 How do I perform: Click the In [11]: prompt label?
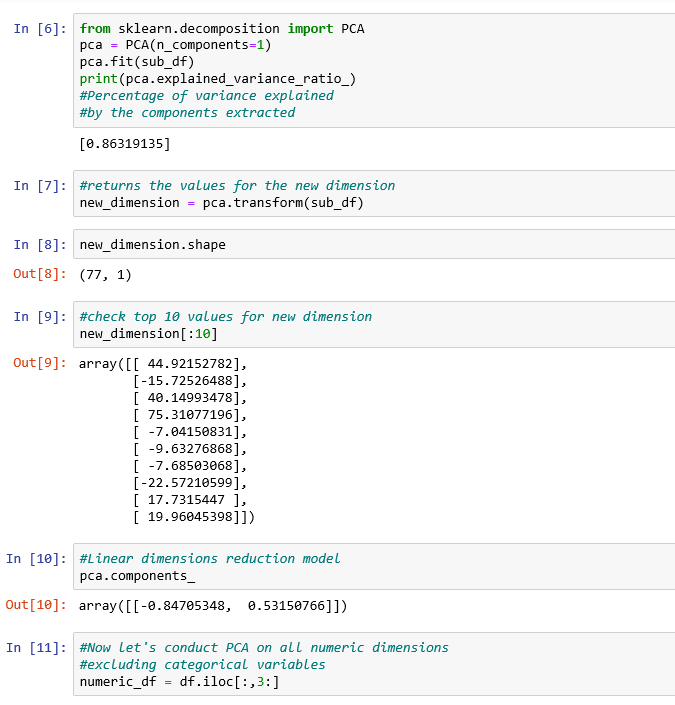click(36, 648)
